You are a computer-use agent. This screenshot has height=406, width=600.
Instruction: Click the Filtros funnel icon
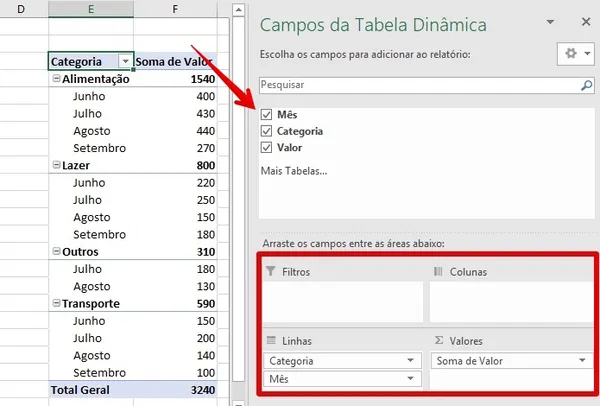click(271, 271)
